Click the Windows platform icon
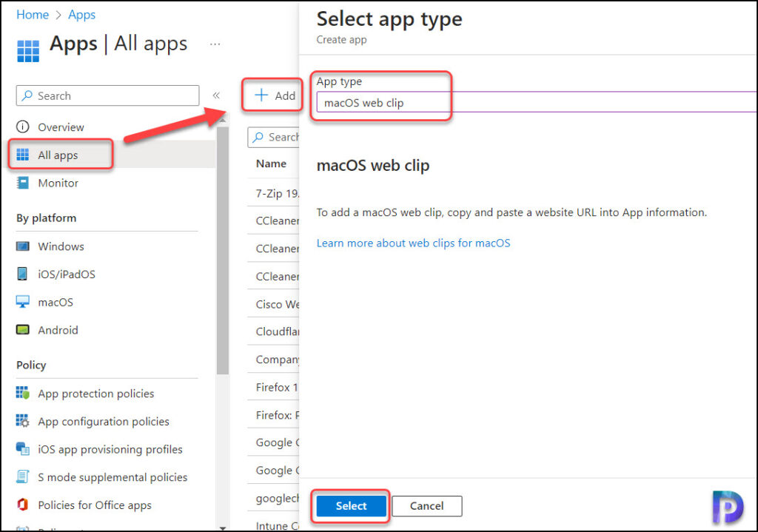The width and height of the screenshot is (758, 532). [23, 246]
